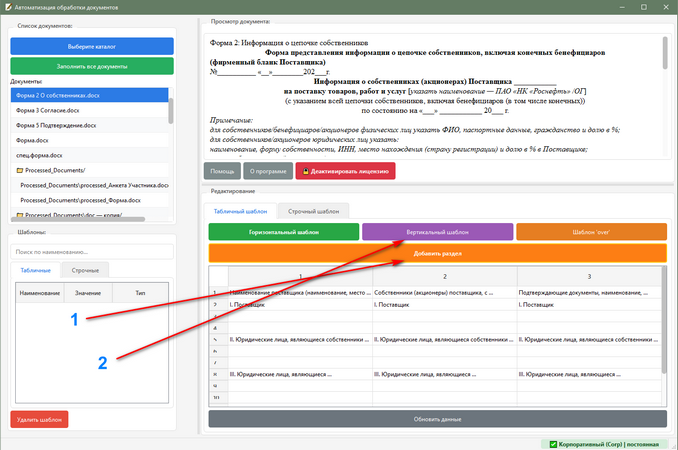Click III. Юридические лица cell in column 2
The width and height of the screenshot is (678, 450).
[445, 374]
